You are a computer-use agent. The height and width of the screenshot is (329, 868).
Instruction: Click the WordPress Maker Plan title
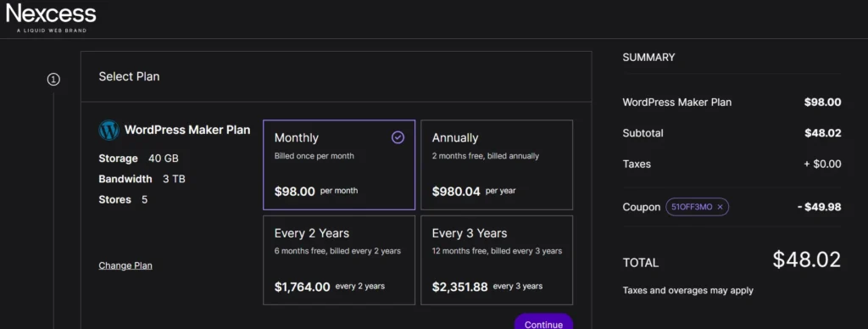point(187,131)
